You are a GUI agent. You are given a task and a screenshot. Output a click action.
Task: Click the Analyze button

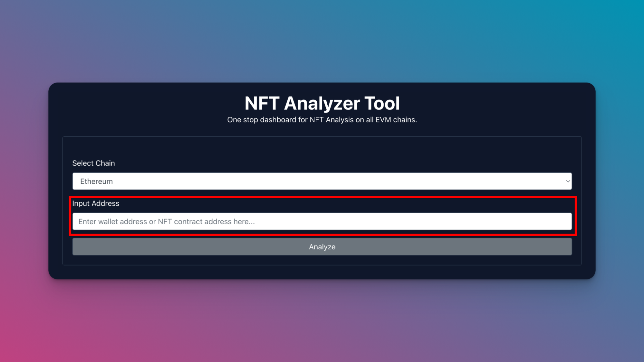click(322, 247)
